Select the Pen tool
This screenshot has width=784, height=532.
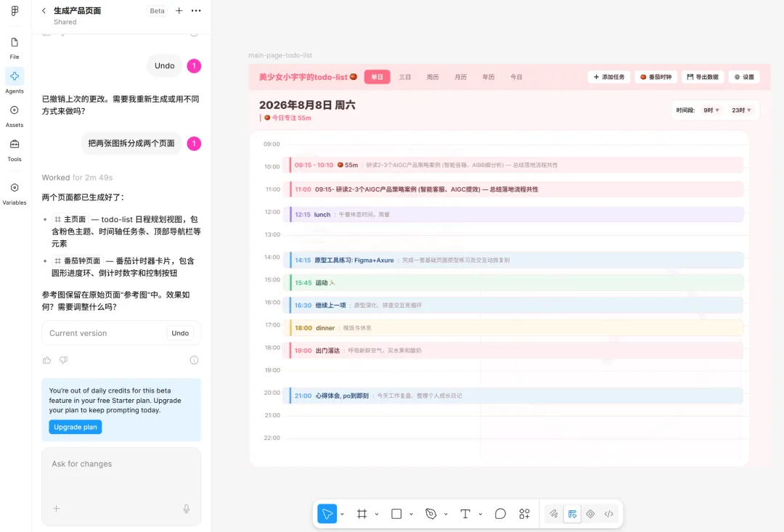pos(431,514)
